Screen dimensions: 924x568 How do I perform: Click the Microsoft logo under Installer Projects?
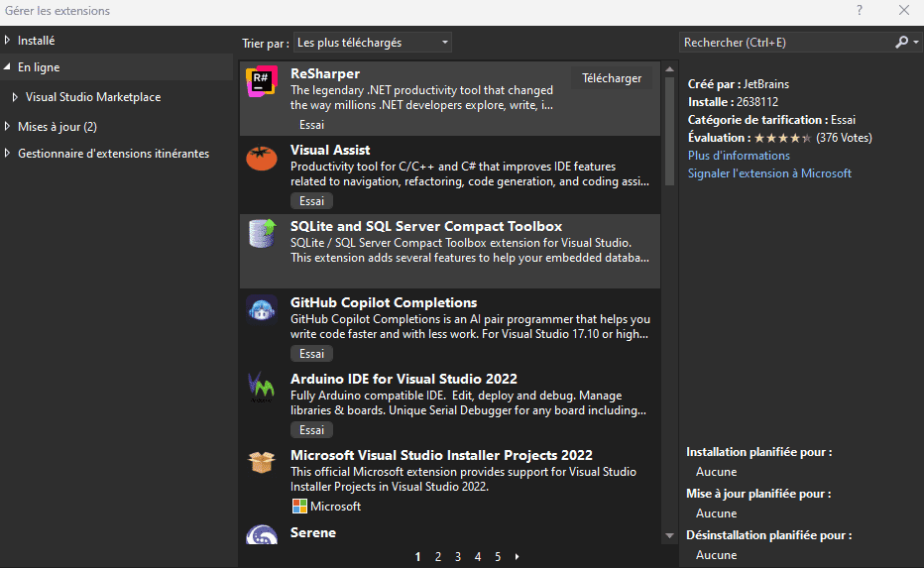click(300, 507)
